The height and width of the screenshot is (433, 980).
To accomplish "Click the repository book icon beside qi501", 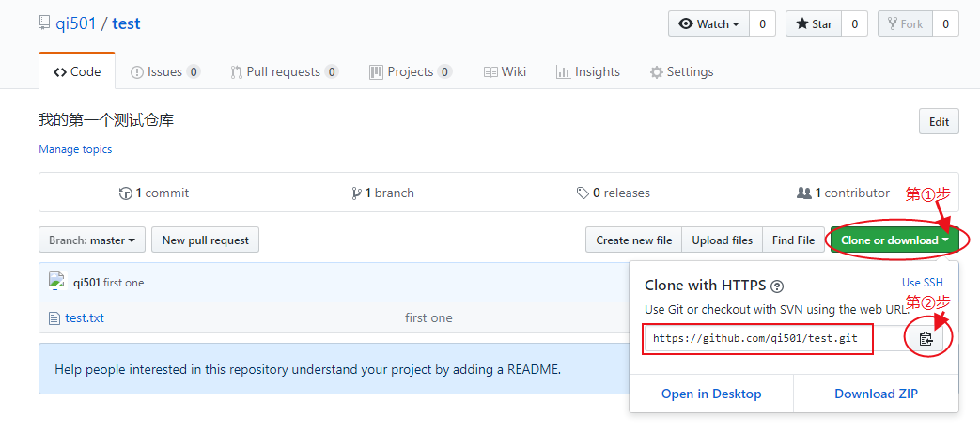I will pos(44,23).
